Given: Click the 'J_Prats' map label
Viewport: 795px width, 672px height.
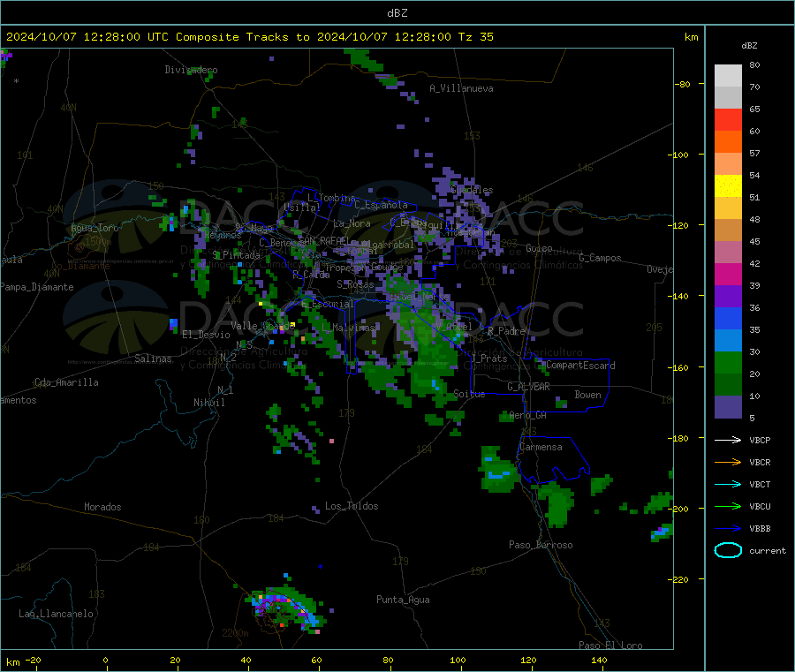Looking at the screenshot, I should [489, 359].
